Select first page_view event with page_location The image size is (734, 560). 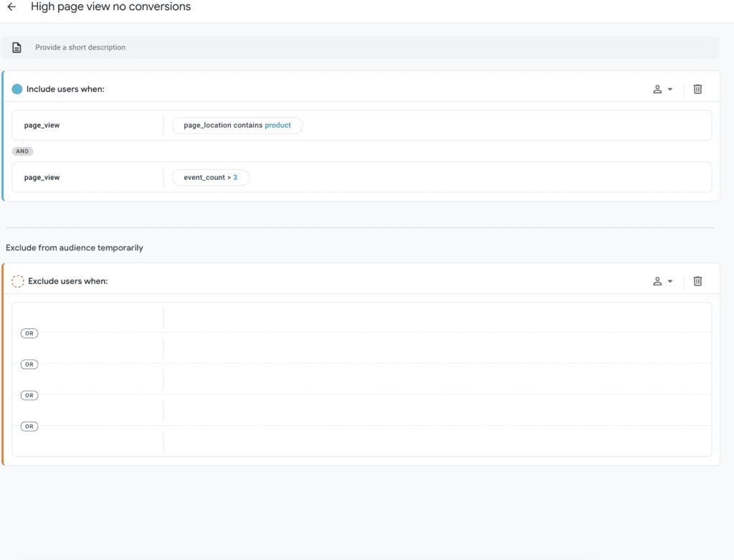(x=42, y=125)
